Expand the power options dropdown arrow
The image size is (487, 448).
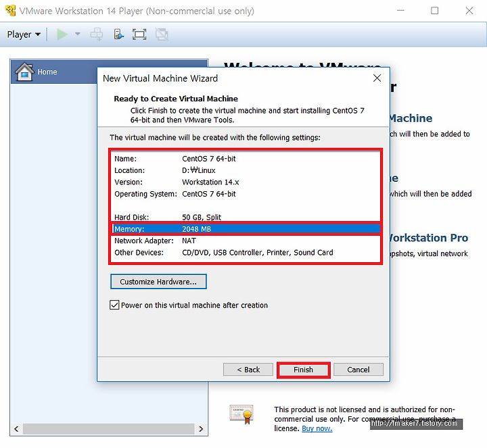(x=78, y=34)
